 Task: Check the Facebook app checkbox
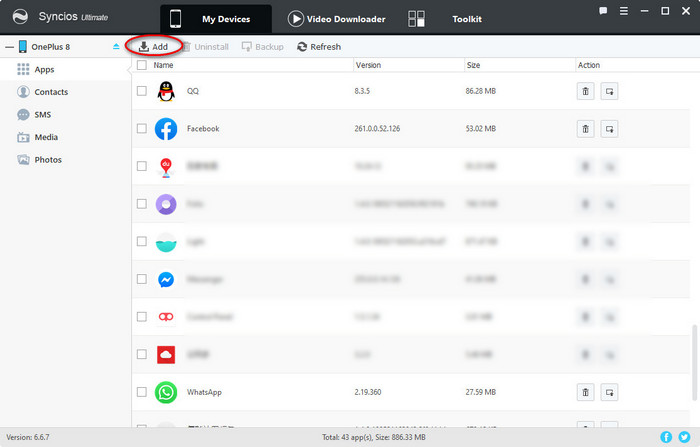142,128
